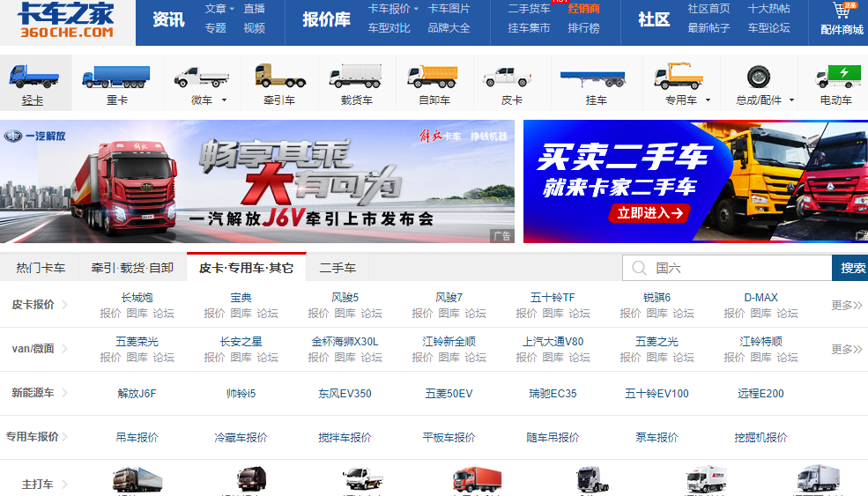Viewport: 868px width, 496px height.
Task: Open the 远程E200 link
Action: 760,394
